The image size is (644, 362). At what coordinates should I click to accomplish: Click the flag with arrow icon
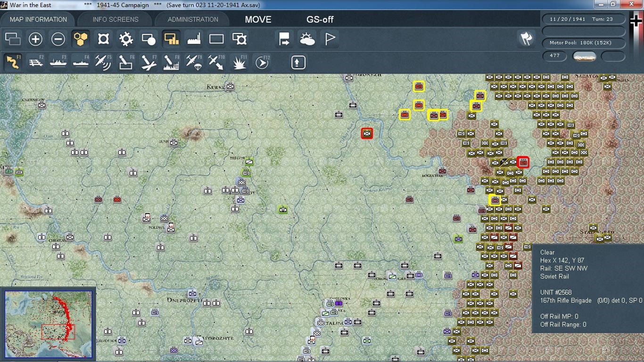point(284,39)
